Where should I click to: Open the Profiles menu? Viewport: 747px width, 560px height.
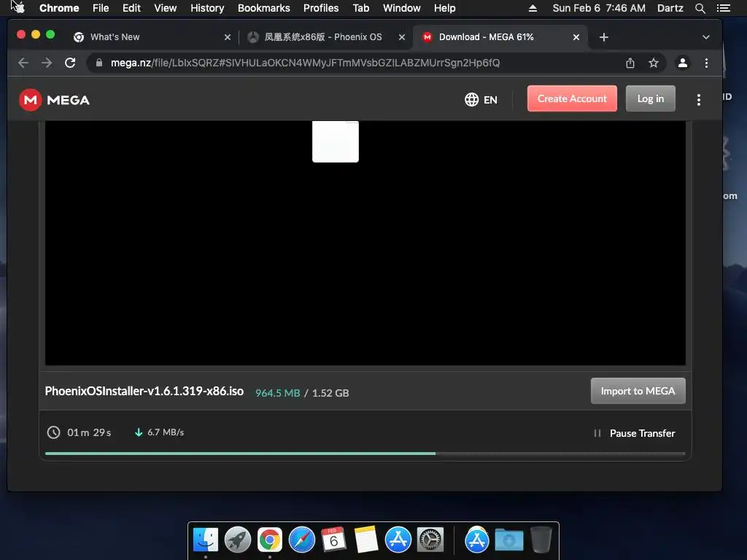pos(321,8)
